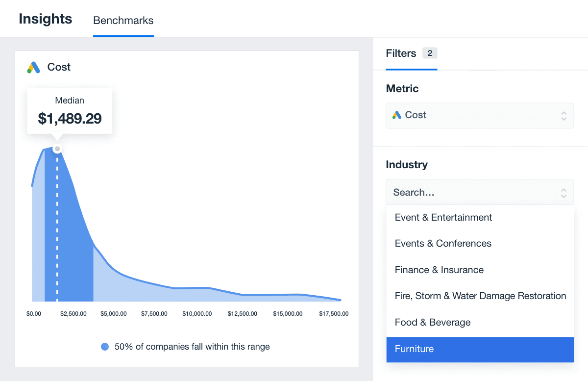Open the Metric Cost dropdown

(479, 116)
